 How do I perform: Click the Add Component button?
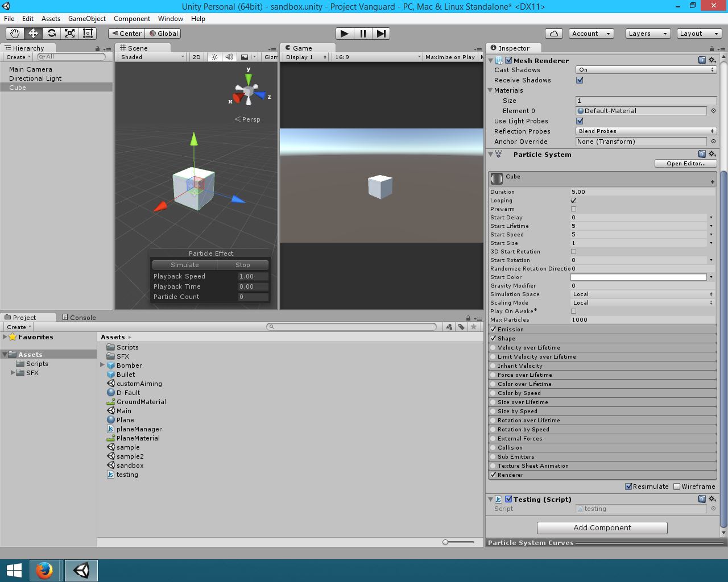[602, 527]
